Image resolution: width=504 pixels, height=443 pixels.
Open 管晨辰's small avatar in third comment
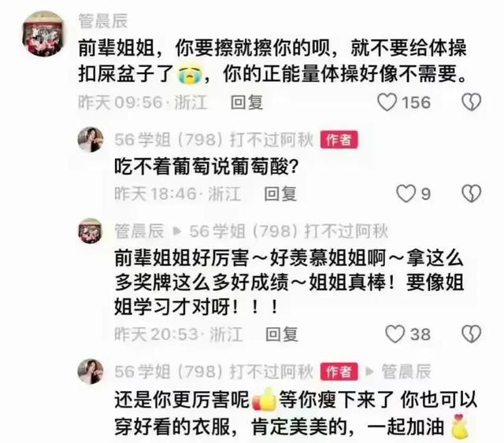pyautogui.click(x=91, y=231)
